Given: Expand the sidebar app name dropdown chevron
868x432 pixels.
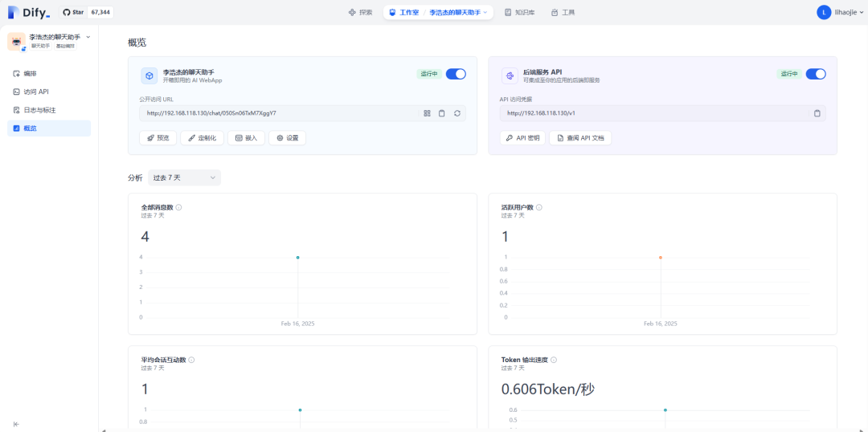Looking at the screenshot, I should click(x=88, y=37).
